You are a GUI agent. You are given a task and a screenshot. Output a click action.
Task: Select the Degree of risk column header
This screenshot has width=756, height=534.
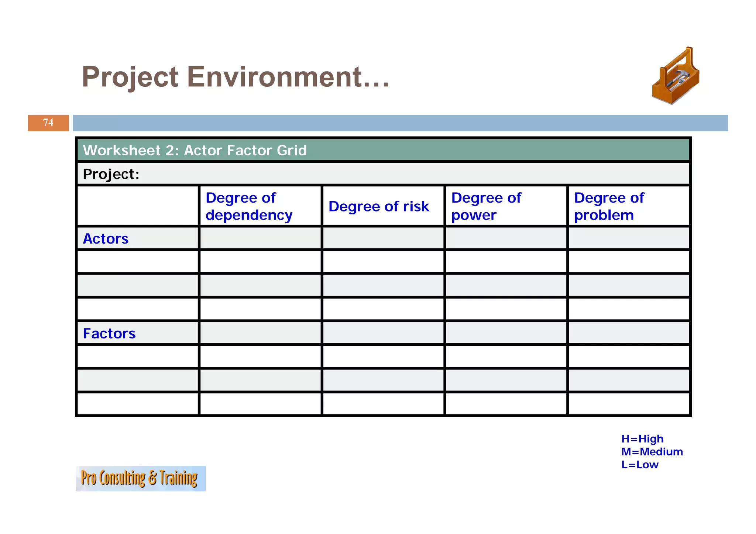[383, 206]
